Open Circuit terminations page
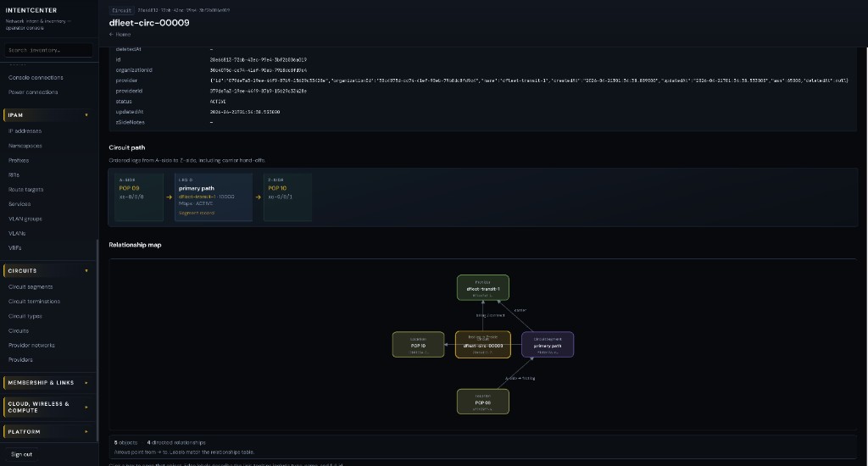Image resolution: width=868 pixels, height=466 pixels. [x=34, y=302]
